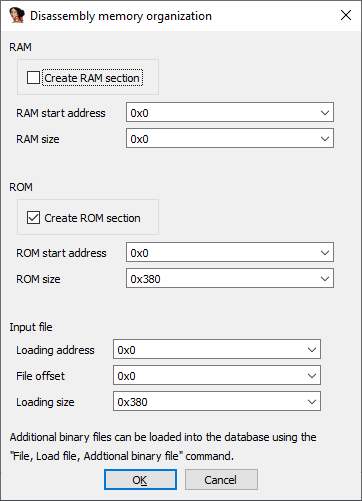Uncheck the Create ROM section checkbox
The image size is (362, 501).
click(x=33, y=218)
